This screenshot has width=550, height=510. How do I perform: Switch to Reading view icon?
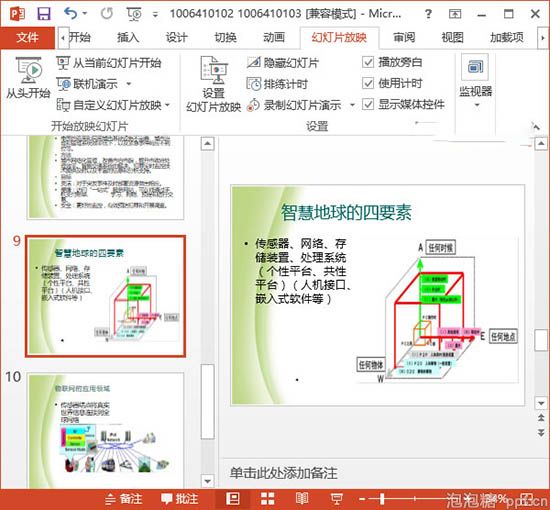click(x=302, y=499)
